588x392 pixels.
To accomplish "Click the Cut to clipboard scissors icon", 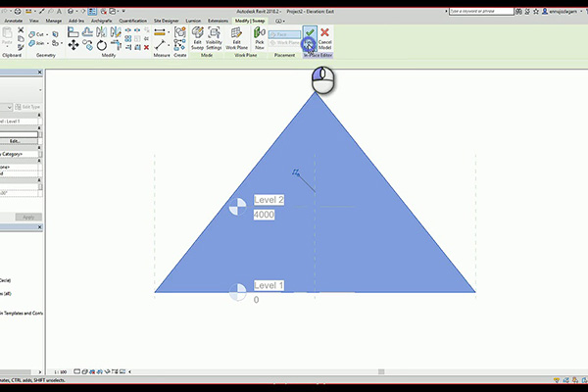I will [x=21, y=30].
